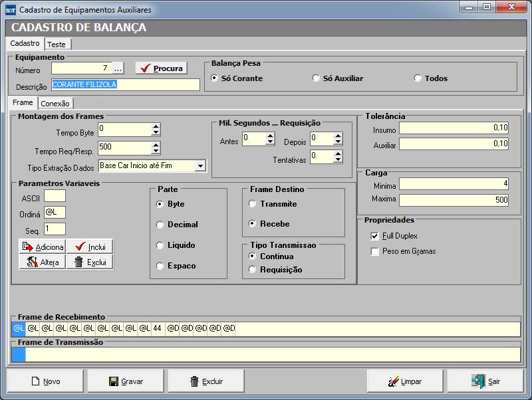
Task: Click the Inclui checkmark button
Action: [x=90, y=247]
